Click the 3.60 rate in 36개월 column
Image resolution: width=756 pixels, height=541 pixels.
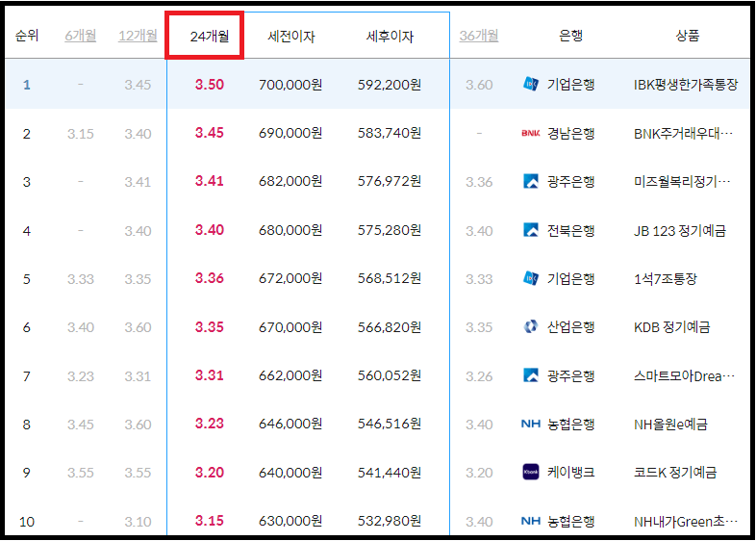coord(479,85)
